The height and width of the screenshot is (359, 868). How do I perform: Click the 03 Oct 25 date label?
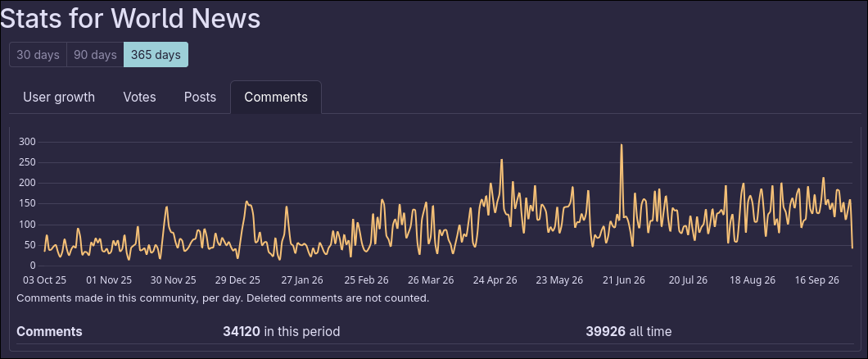[x=45, y=280]
